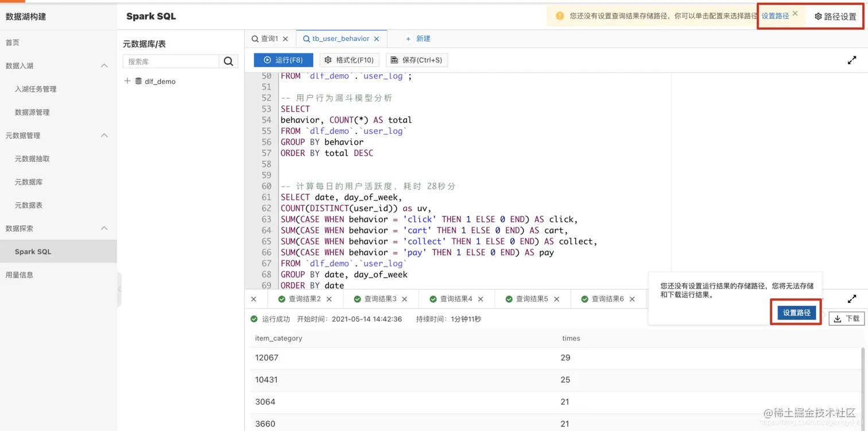Viewport: 868px width, 431px height.
Task: Click the search magnifier icon in metadata panel
Action: click(x=228, y=61)
